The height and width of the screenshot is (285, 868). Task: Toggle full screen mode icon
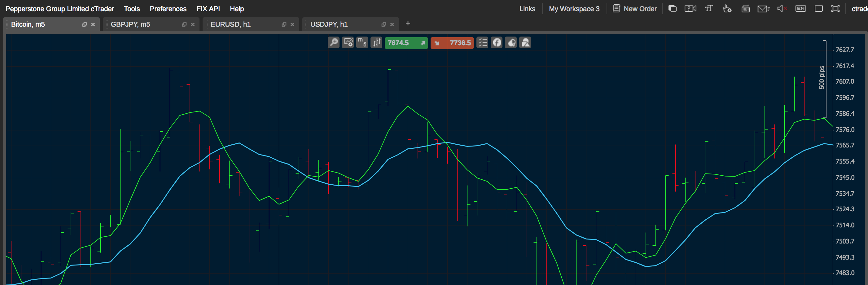(835, 8)
